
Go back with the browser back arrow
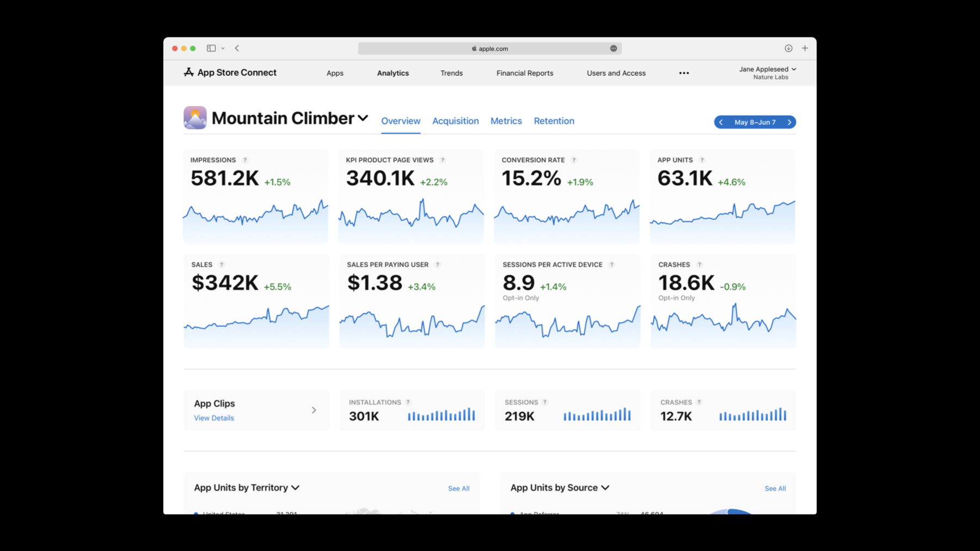tap(237, 48)
